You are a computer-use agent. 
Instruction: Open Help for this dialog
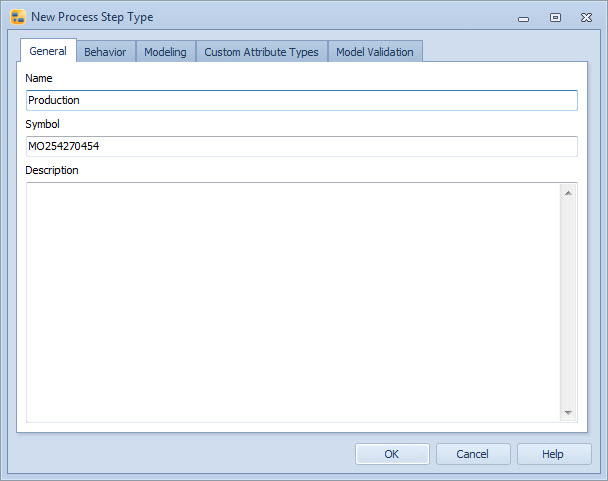554,454
